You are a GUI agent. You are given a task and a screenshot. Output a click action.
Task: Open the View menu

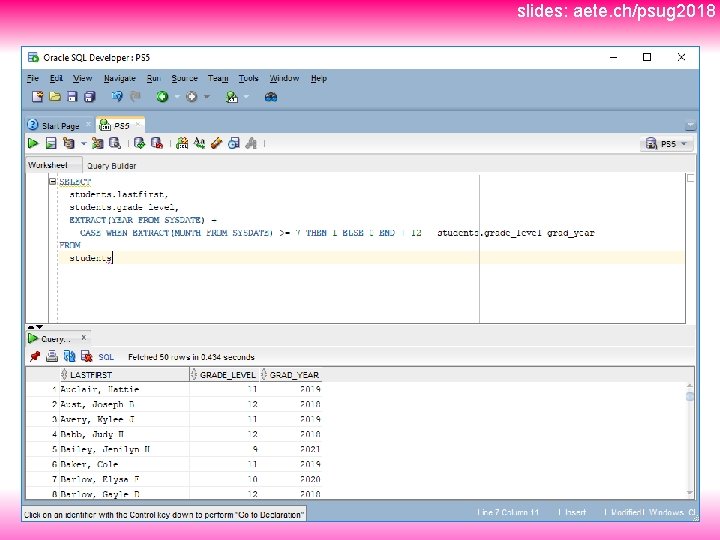83,79
